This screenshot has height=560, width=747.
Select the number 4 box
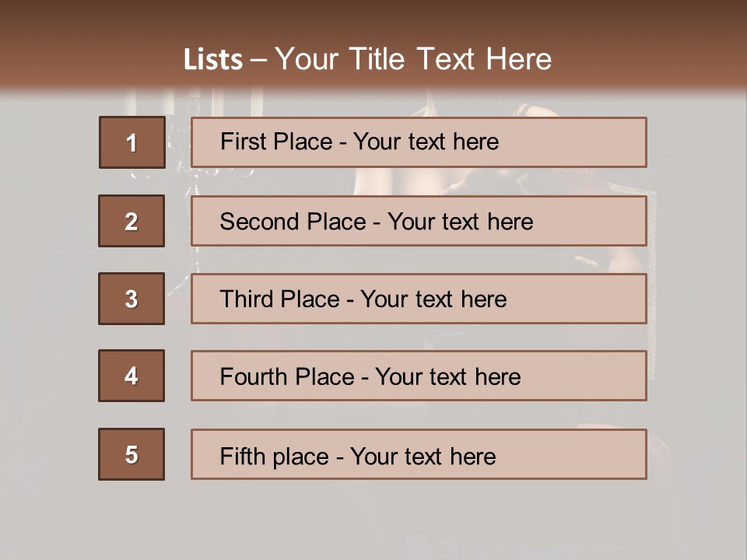pos(132,376)
